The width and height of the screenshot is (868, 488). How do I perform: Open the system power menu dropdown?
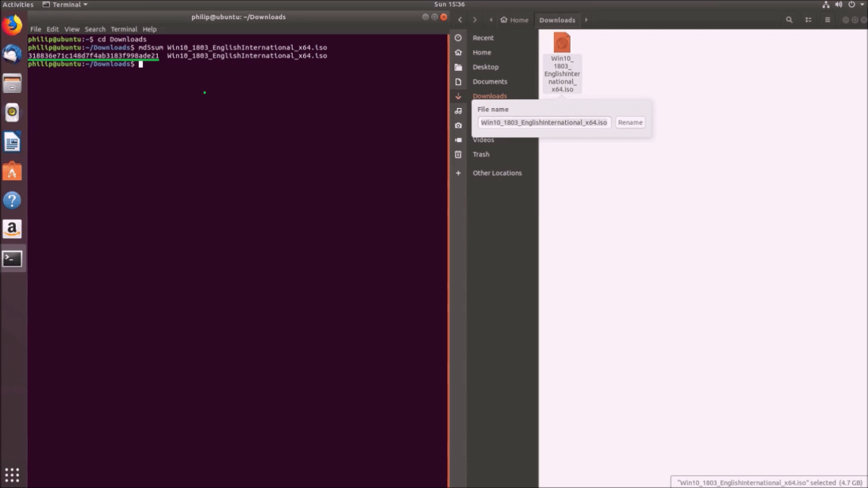[858, 5]
